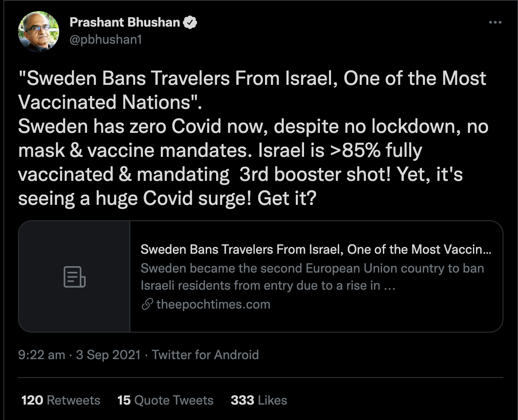Open the three-dot more options menu
This screenshot has width=518, height=420.
pyautogui.click(x=495, y=23)
